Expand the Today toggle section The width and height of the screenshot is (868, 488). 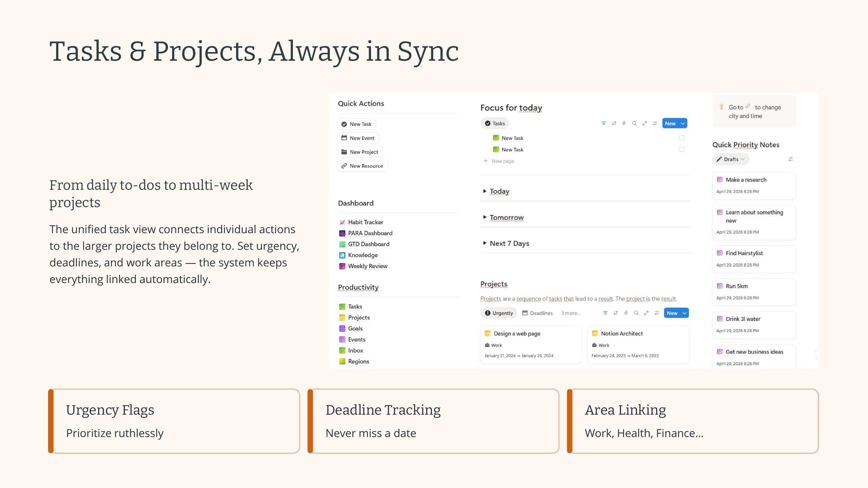485,191
